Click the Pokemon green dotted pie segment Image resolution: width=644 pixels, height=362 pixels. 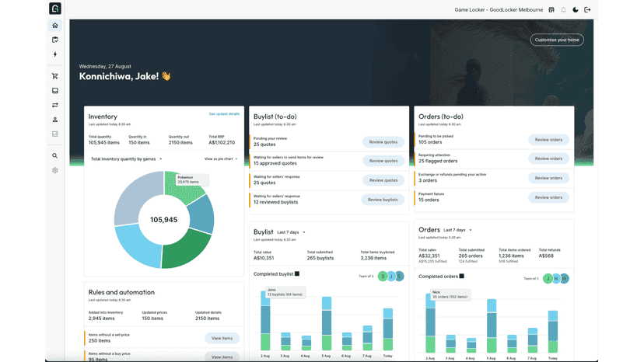pyautogui.click(x=183, y=189)
